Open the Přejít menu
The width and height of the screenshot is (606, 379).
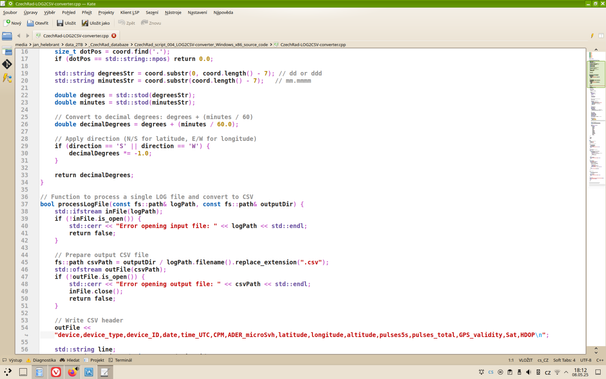[87, 12]
